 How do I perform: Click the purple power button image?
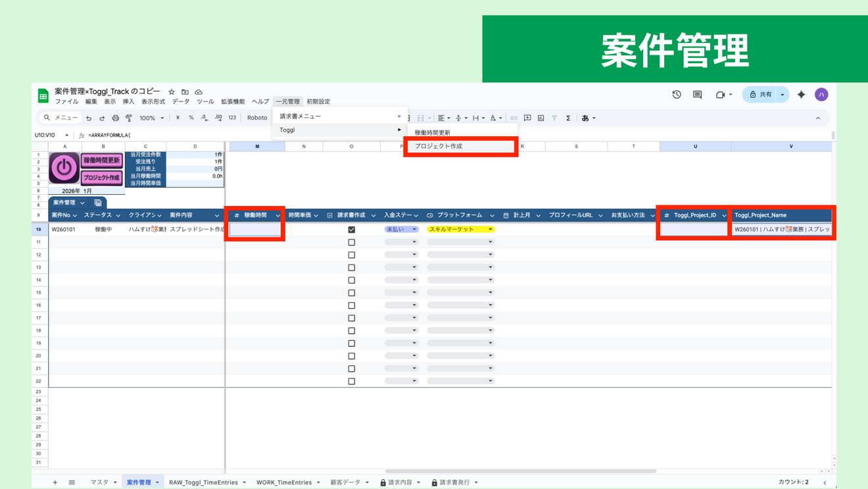64,169
